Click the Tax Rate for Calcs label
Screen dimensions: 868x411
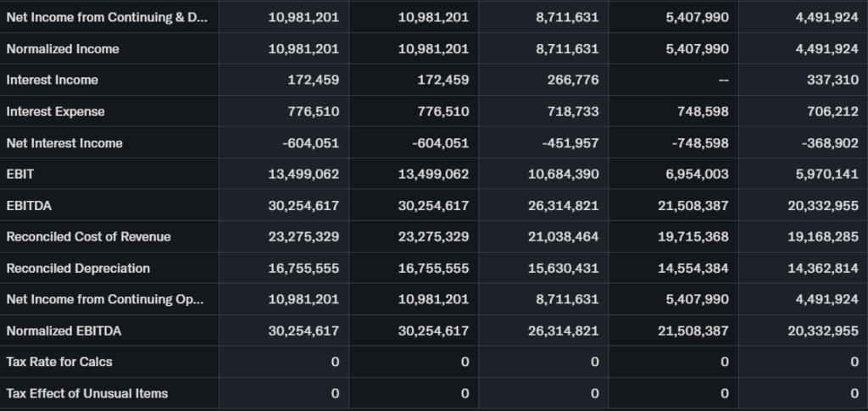pos(59,363)
